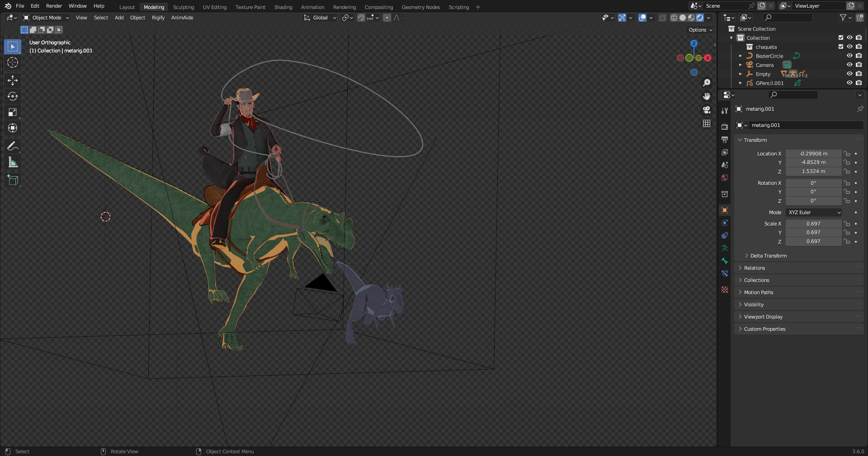This screenshot has width=868, height=456.
Task: Open the Tool properties tab
Action: 725,110
